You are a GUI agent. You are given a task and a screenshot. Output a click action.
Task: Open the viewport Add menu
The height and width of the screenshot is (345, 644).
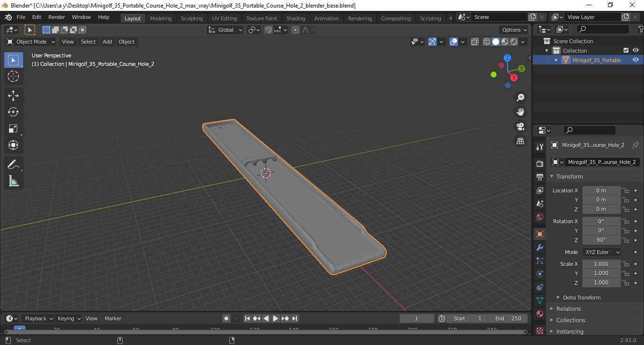[x=107, y=42]
